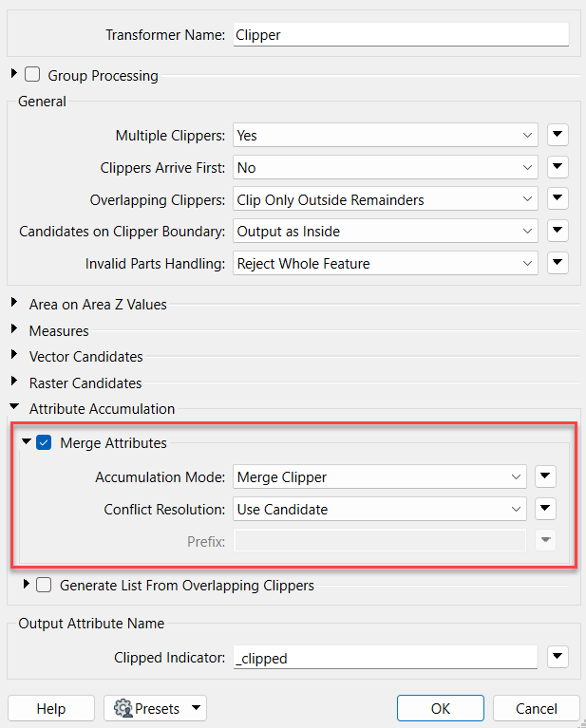Open the Presets menu button
The width and height of the screenshot is (586, 728).
click(155, 708)
